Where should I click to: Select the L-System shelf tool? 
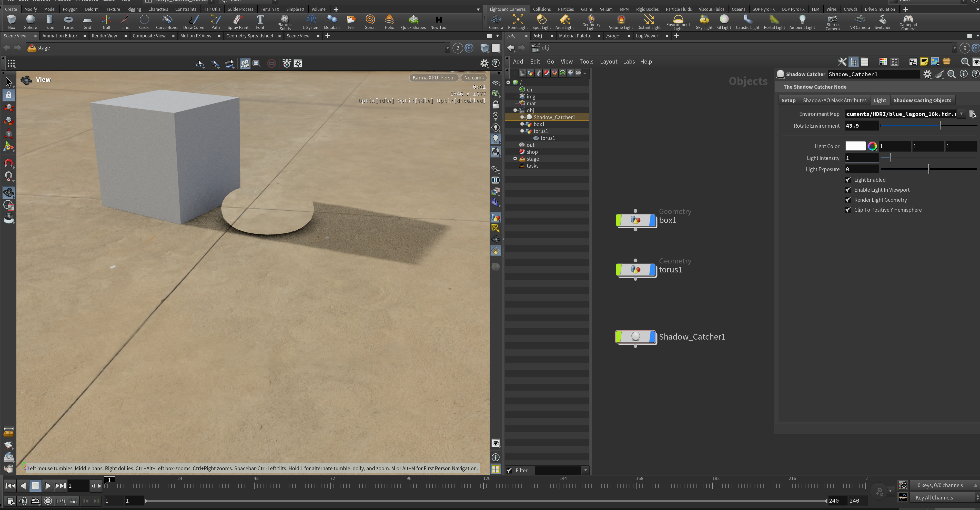click(311, 22)
